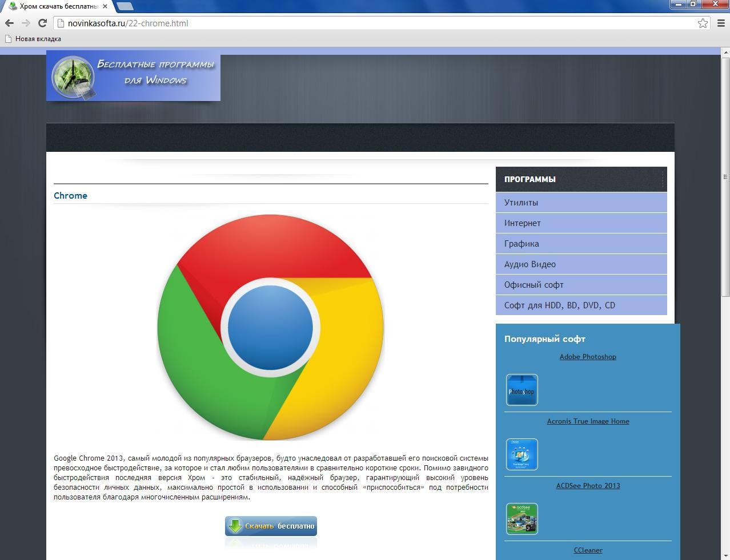Click the page icon in the address bar
Viewport: 730px width, 560px height.
pyautogui.click(x=61, y=23)
